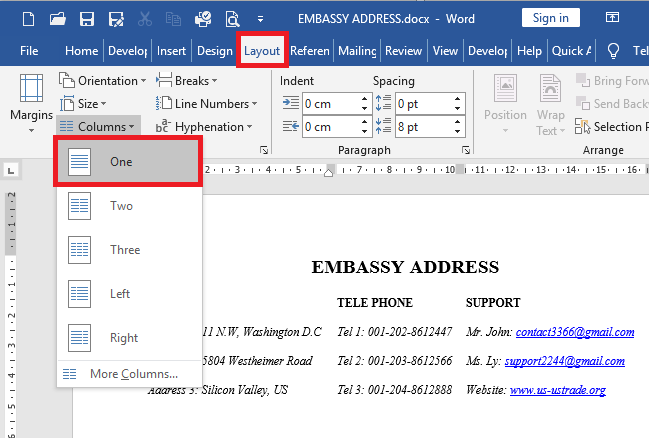This screenshot has height=438, width=649.
Task: Open the Orientation dropdown
Action: point(102,80)
